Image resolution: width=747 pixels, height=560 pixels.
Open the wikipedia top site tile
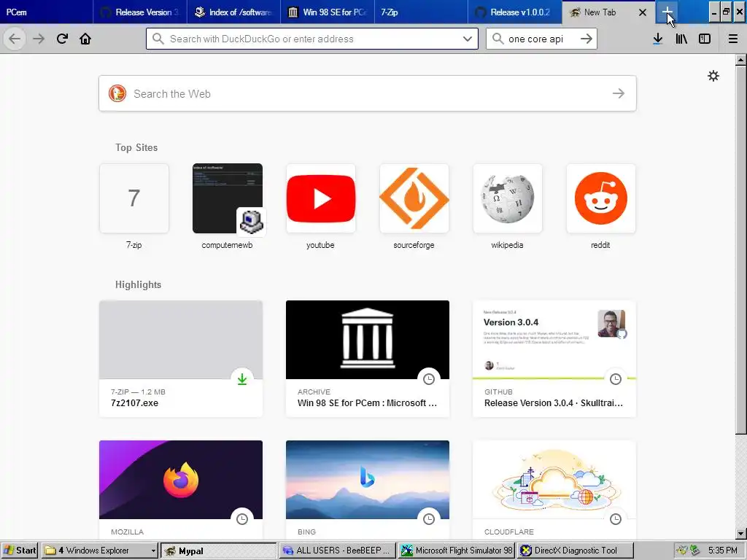[x=508, y=198]
